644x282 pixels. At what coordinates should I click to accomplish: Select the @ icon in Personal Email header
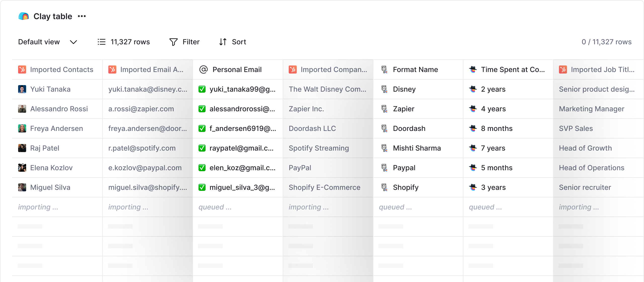204,69
